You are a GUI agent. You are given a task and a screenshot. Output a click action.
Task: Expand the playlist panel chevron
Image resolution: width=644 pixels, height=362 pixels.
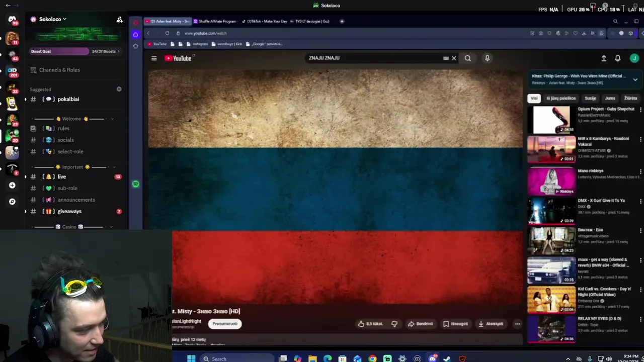pyautogui.click(x=635, y=79)
